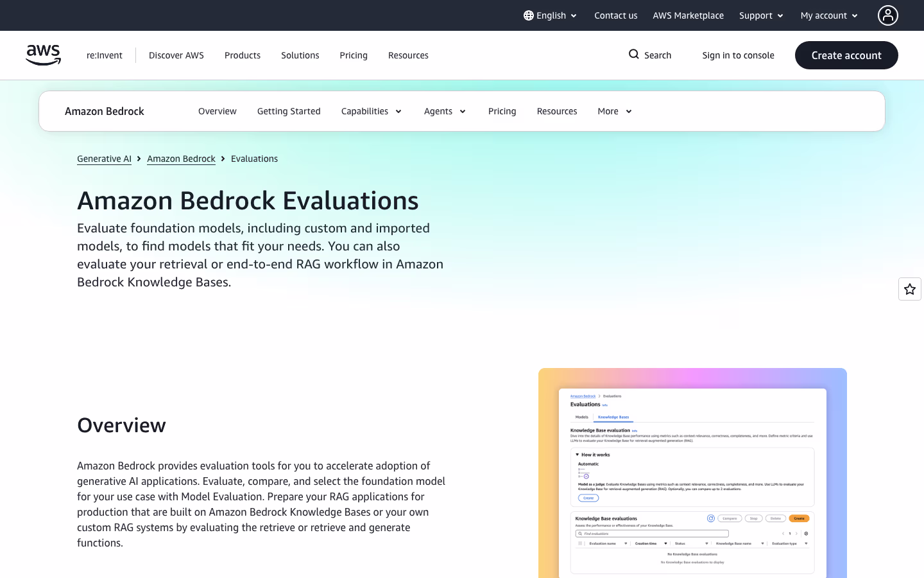Click the Create account button

pos(846,55)
